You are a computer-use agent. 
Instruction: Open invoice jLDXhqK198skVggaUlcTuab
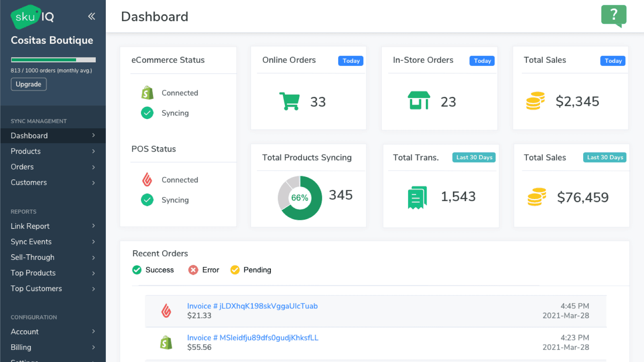point(252,306)
